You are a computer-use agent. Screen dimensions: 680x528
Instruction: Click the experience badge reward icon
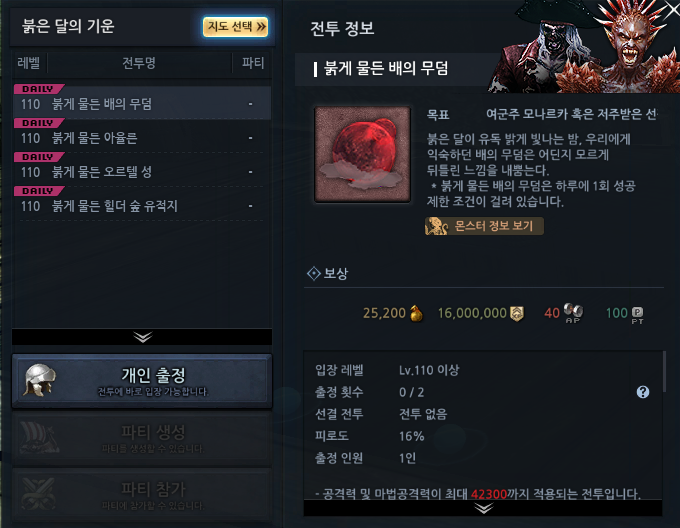(x=517, y=313)
